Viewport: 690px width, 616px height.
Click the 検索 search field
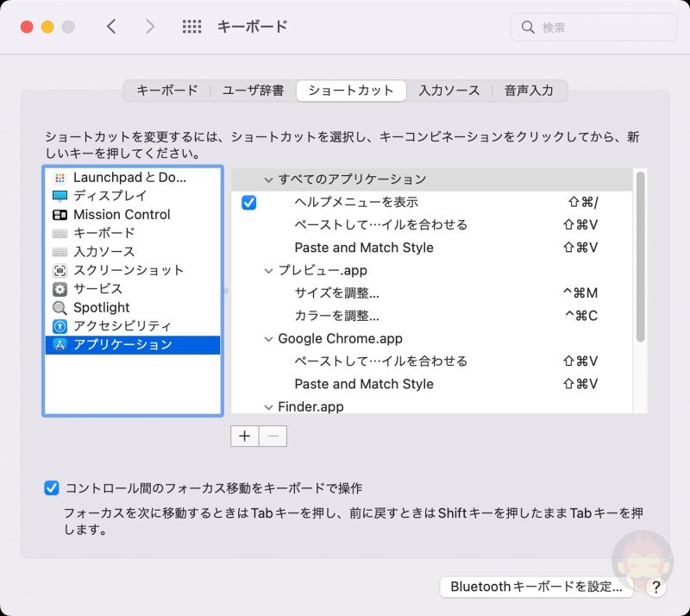(599, 28)
